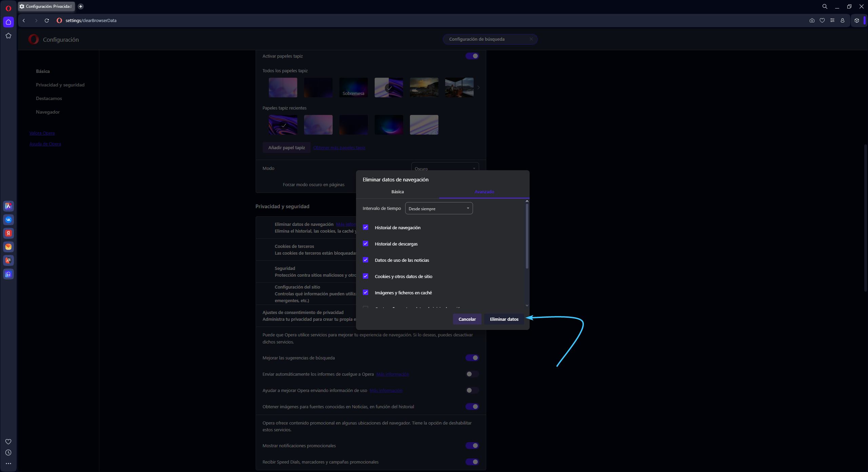Open the Ayuda de Opera link

pos(45,144)
